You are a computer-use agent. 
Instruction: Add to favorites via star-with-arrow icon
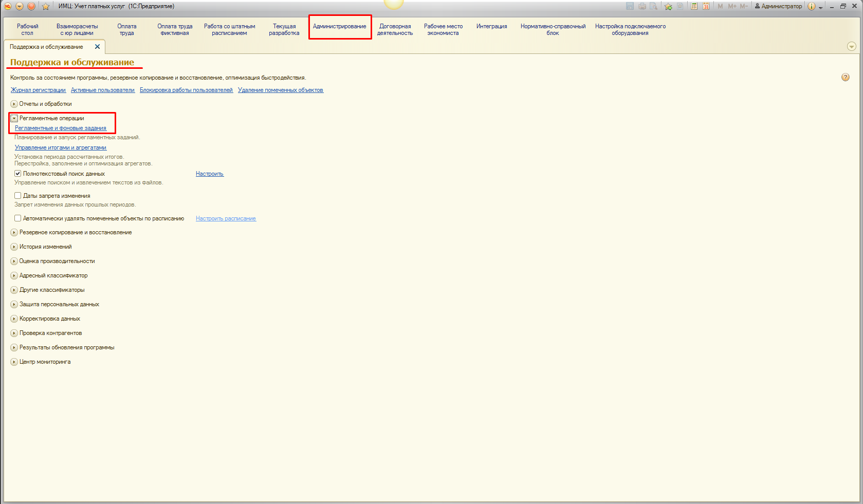tap(668, 6)
